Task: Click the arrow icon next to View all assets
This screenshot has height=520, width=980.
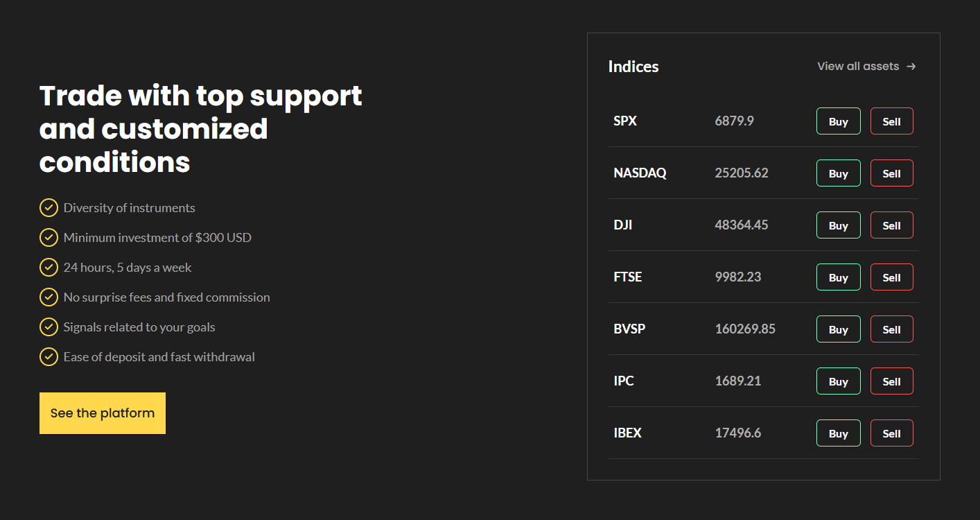Action: point(911,67)
